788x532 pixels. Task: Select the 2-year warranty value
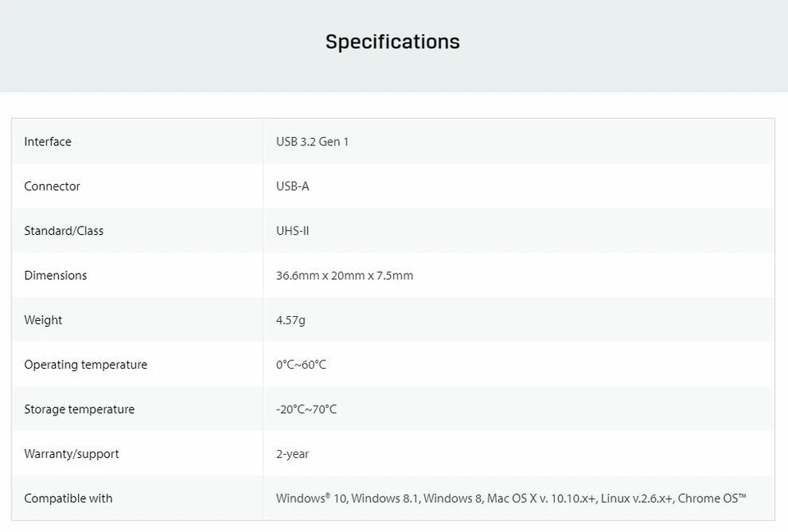tap(292, 454)
